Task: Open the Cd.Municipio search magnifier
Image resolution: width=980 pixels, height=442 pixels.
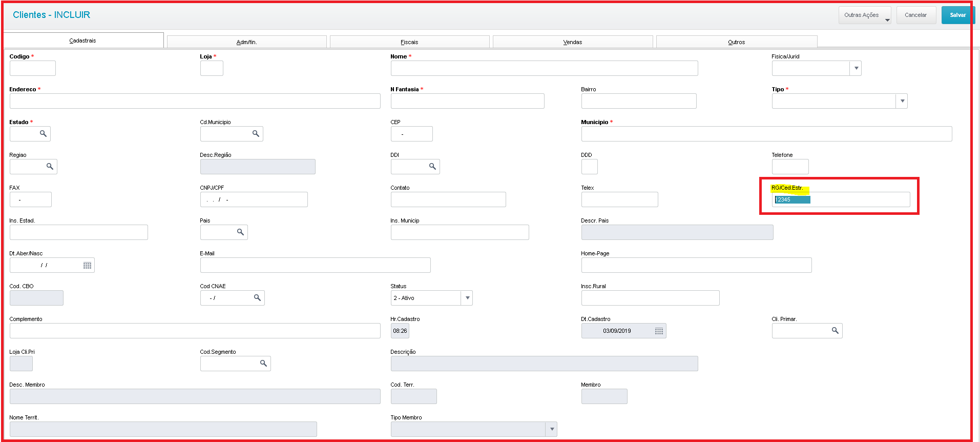Action: (256, 134)
